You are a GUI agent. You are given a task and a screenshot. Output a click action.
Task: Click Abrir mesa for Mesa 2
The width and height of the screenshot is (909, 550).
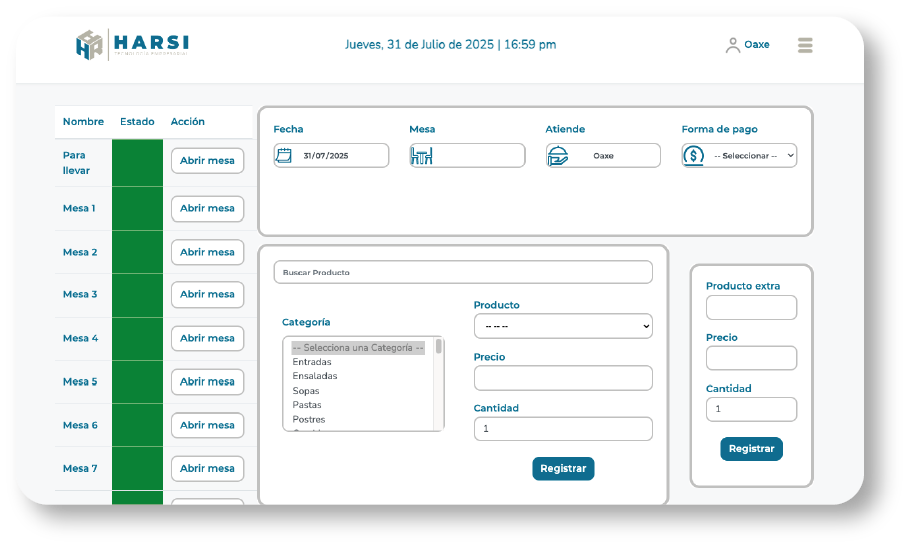[x=207, y=252]
